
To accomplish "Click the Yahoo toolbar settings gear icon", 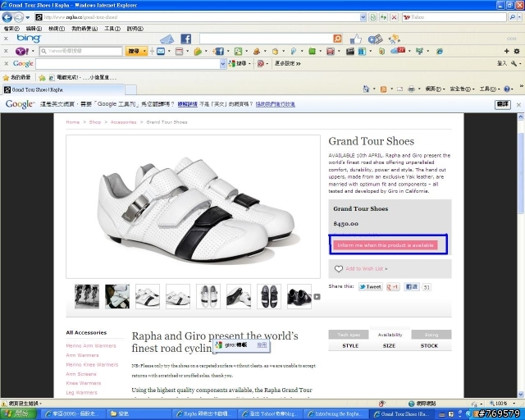I will (x=517, y=51).
